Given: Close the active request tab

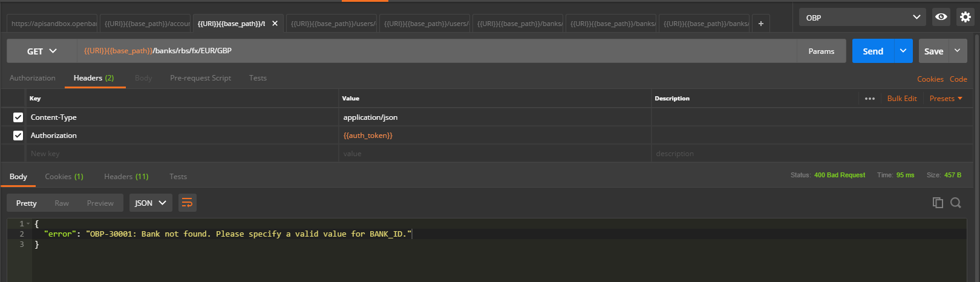Looking at the screenshot, I should pyautogui.click(x=275, y=24).
